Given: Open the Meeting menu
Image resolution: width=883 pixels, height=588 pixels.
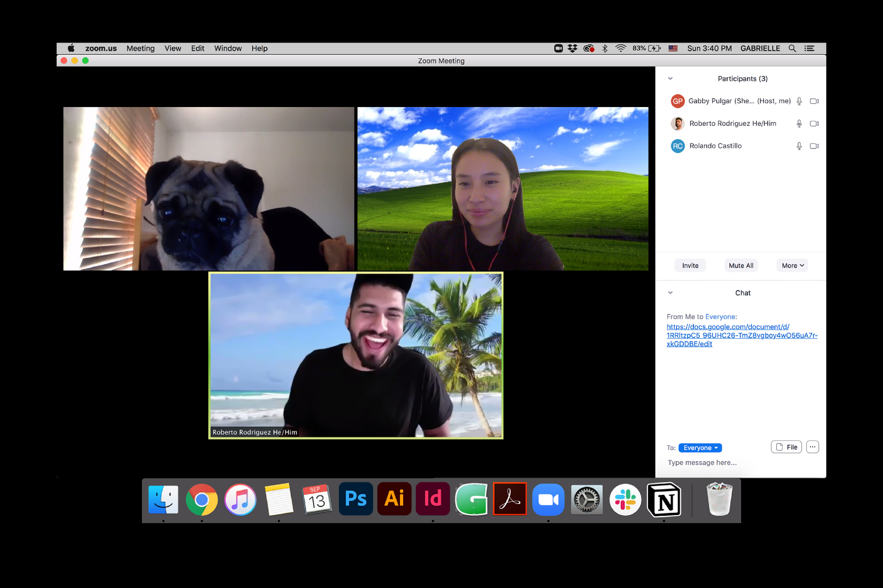Looking at the screenshot, I should (x=140, y=48).
